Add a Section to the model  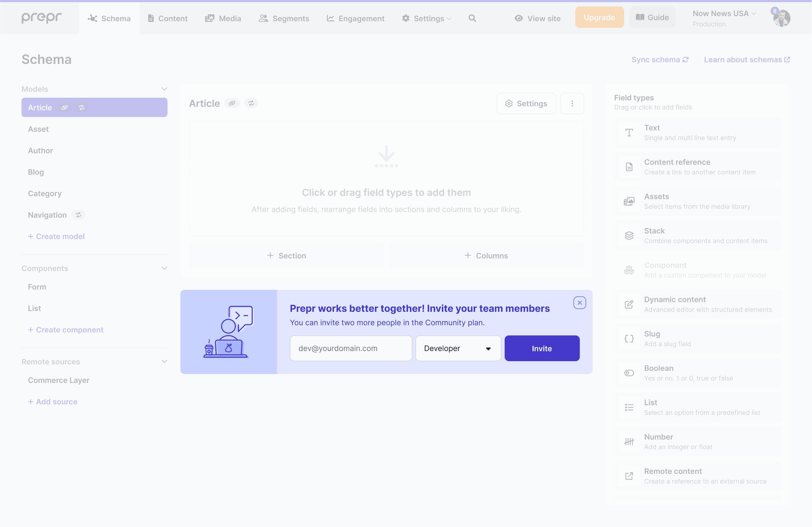(x=287, y=256)
